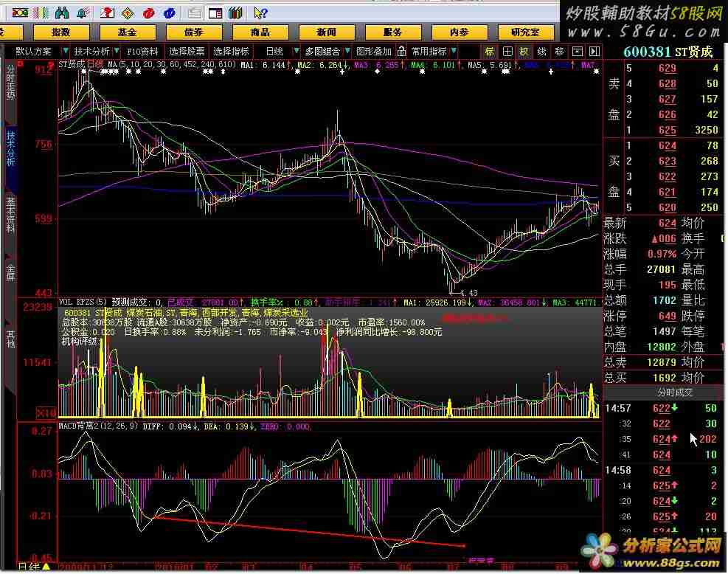Image resolution: width=728 pixels, height=574 pixels.
Task: Click the X10 volume scale box
Action: coord(46,413)
